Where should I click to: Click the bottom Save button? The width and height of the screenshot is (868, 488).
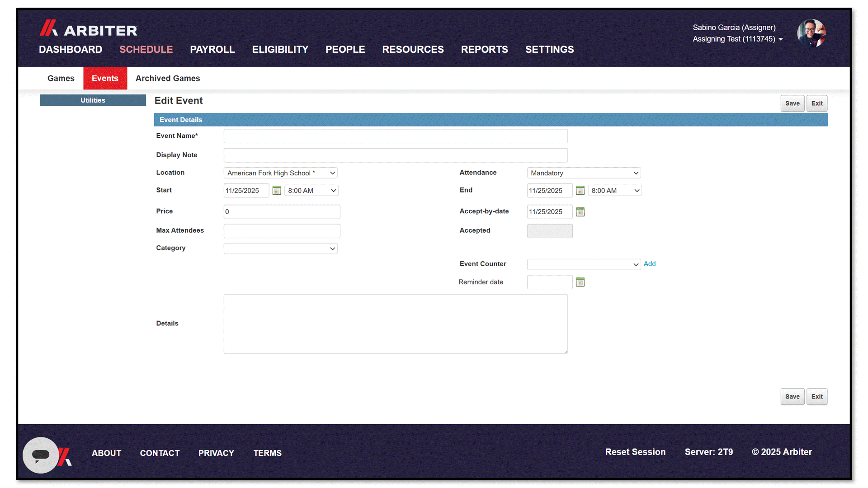click(x=793, y=397)
